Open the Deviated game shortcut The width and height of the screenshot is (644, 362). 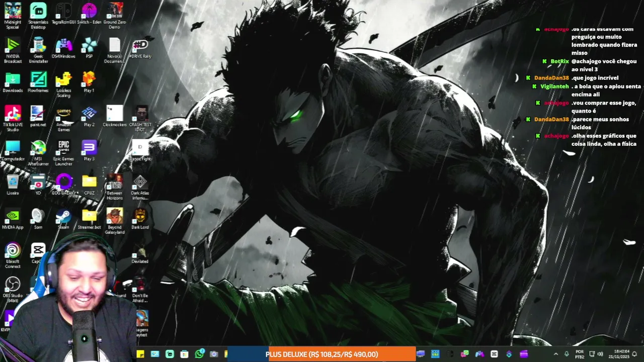(140, 253)
